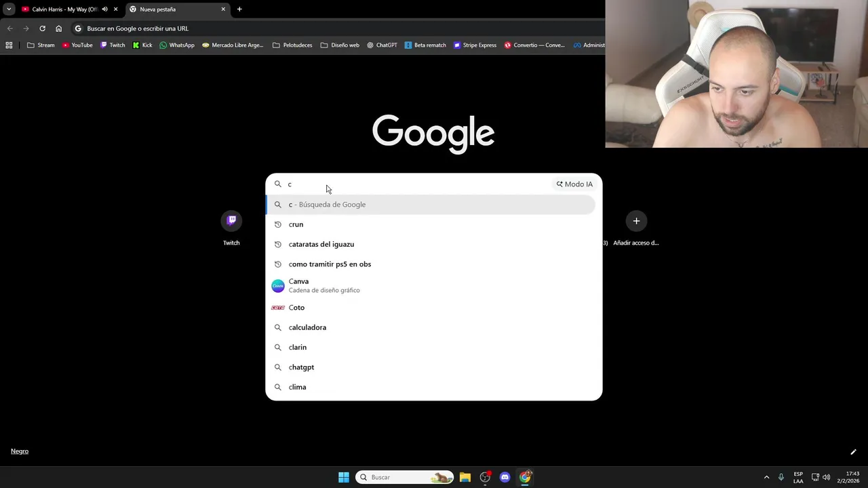The width and height of the screenshot is (868, 488).
Task: Click the Google Chrome taskbar icon
Action: [x=525, y=477]
